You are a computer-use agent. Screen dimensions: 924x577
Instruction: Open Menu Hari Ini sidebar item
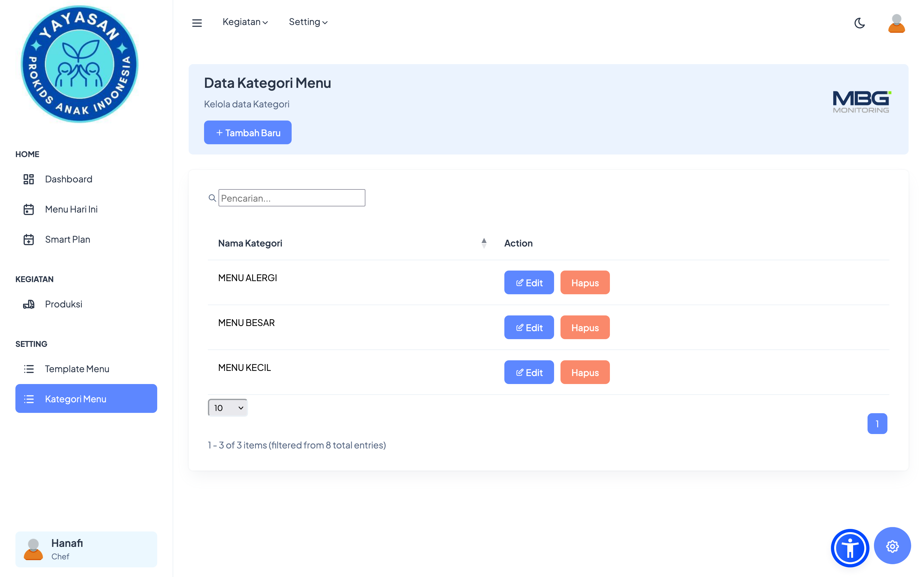tap(71, 209)
